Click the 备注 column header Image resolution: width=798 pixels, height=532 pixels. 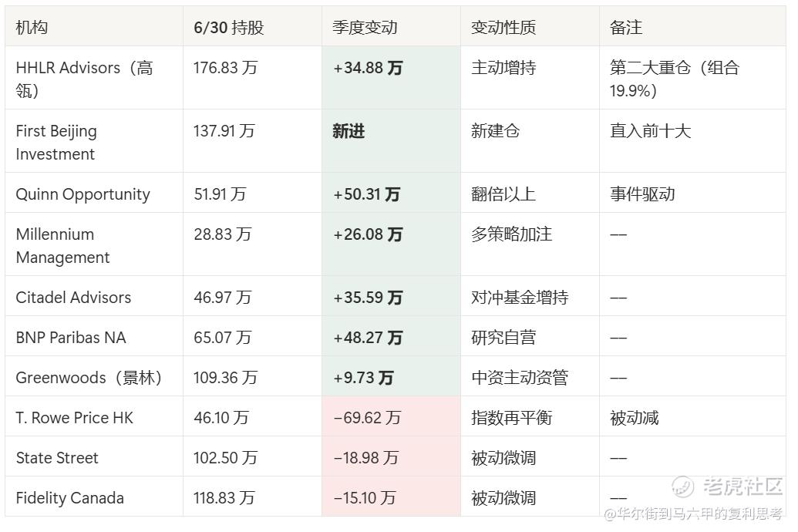[x=626, y=27]
